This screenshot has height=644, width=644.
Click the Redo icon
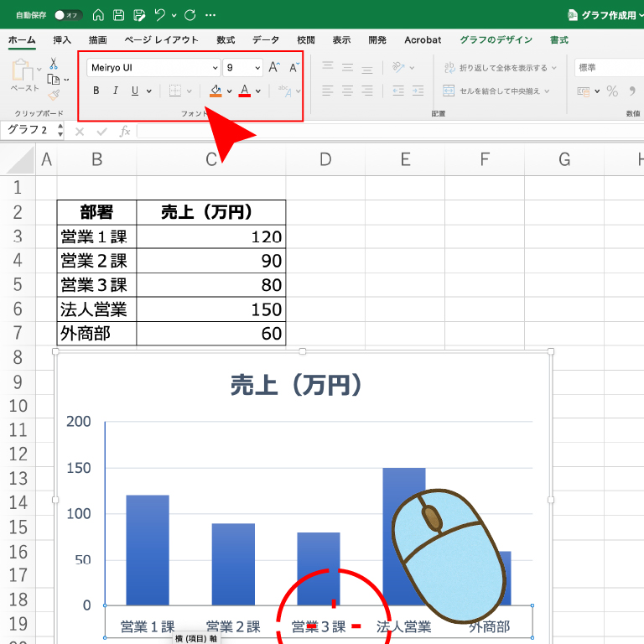(190, 15)
